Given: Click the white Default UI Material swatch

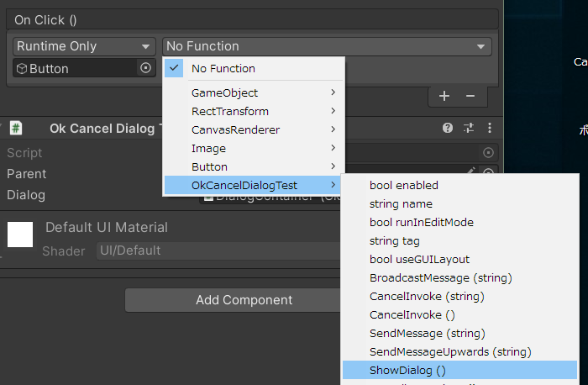Looking at the screenshot, I should pos(20,235).
